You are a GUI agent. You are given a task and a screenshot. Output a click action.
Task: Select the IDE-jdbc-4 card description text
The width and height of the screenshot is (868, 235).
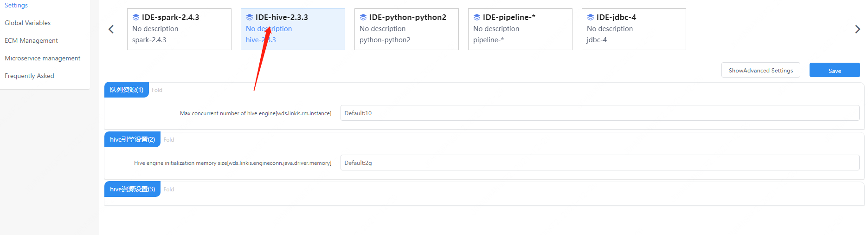tap(610, 29)
